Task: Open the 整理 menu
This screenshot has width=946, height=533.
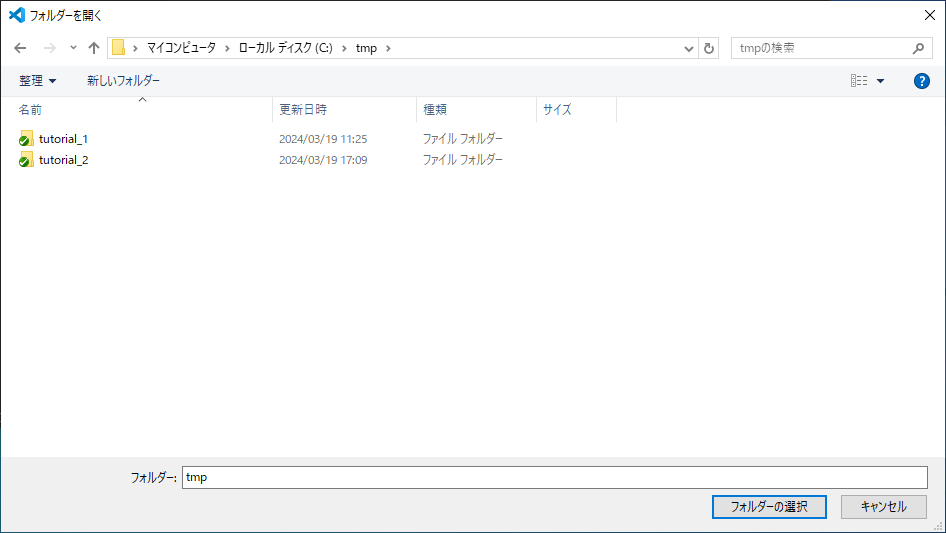Action: point(37,81)
